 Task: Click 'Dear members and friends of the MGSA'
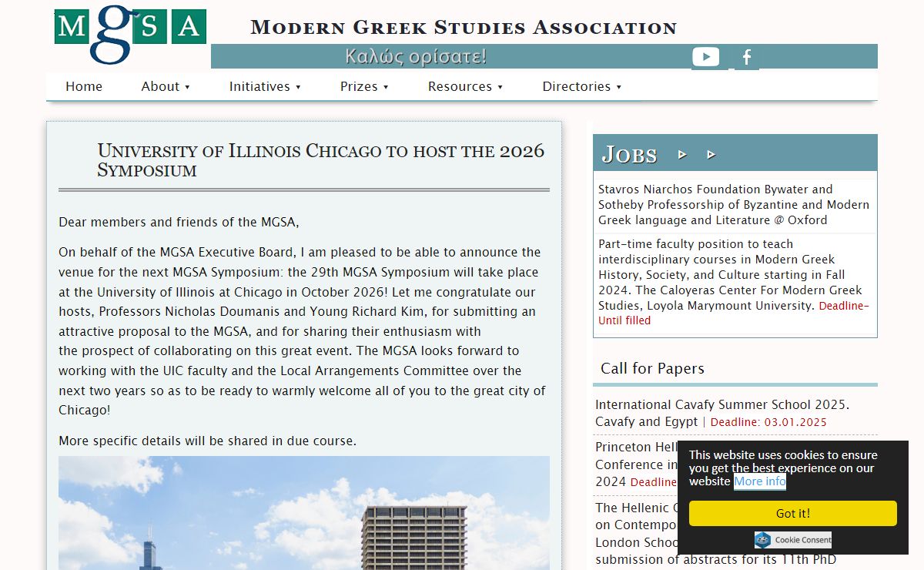(179, 222)
